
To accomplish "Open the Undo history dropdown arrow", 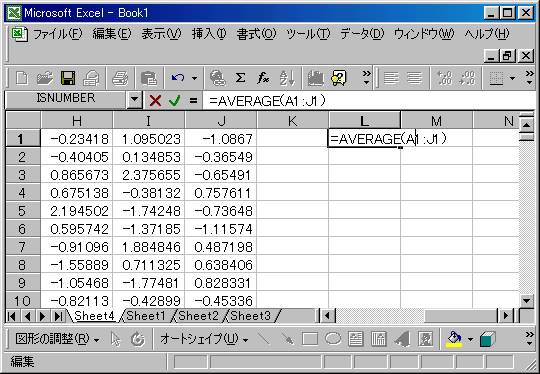I will (194, 79).
